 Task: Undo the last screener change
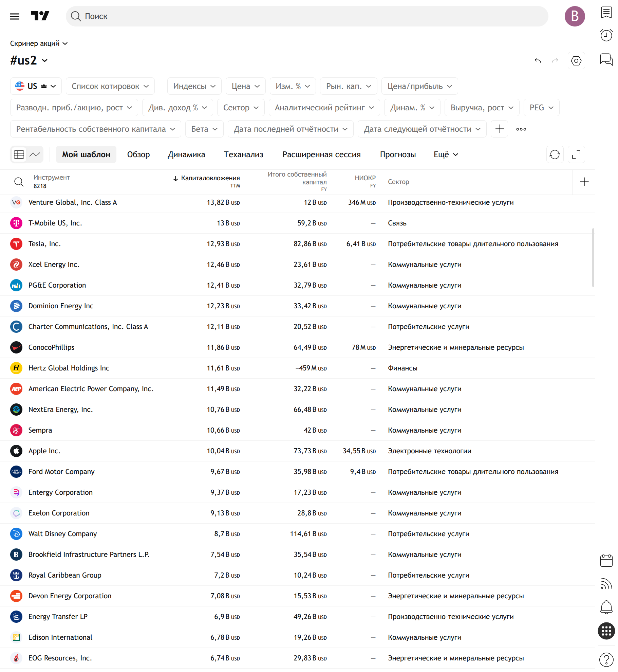pyautogui.click(x=538, y=61)
